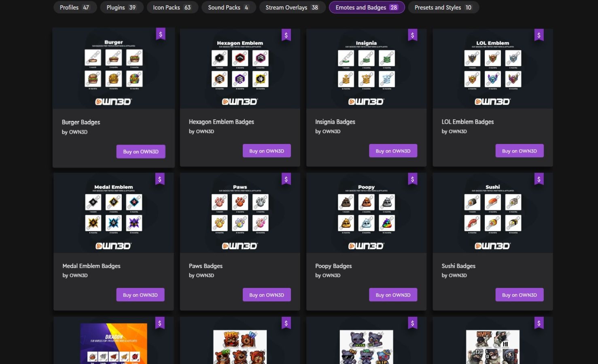
Task: Click 'by OWN3D' under Insignia Badges
Action: click(328, 131)
